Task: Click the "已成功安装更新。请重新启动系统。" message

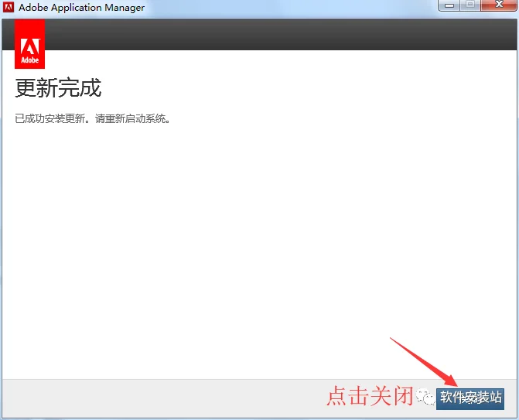Action: point(93,118)
